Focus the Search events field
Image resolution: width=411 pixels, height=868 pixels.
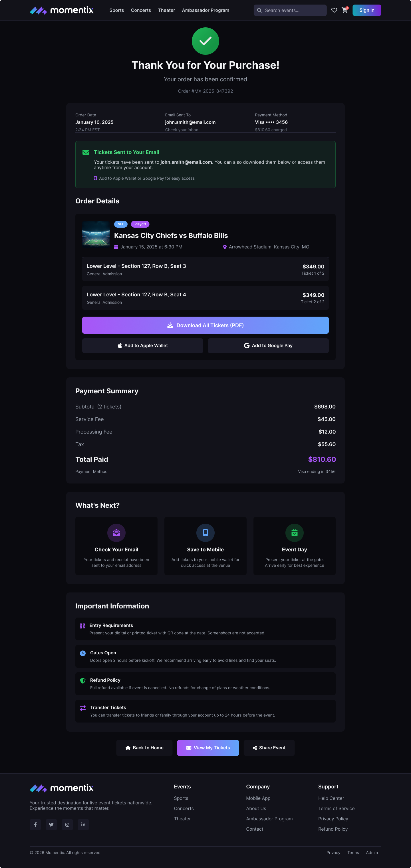tap(290, 11)
